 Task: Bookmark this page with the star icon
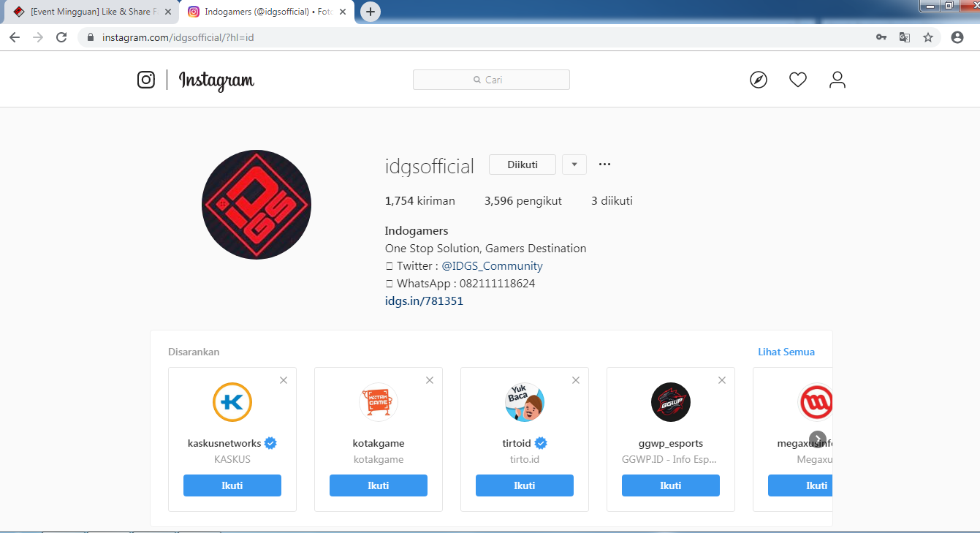pyautogui.click(x=928, y=37)
